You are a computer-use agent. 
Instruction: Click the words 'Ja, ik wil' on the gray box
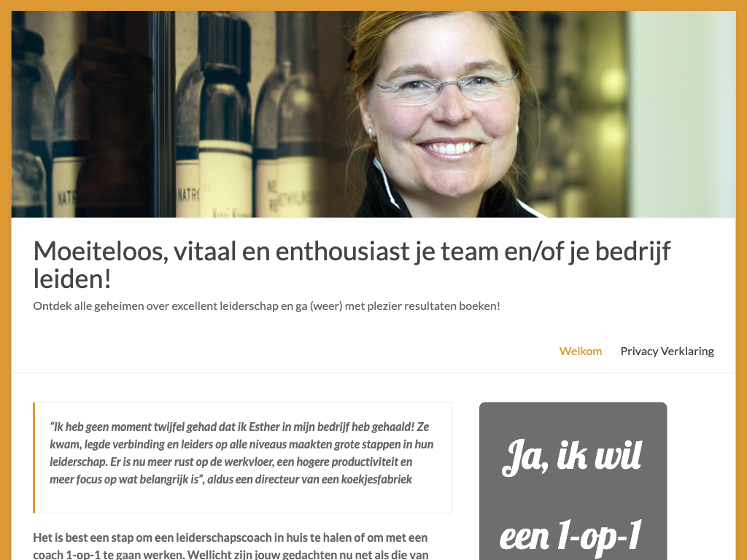coord(572,457)
